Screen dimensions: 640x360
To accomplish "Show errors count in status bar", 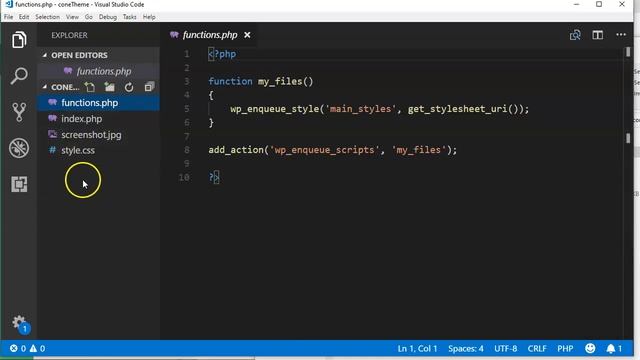I will (x=18, y=349).
